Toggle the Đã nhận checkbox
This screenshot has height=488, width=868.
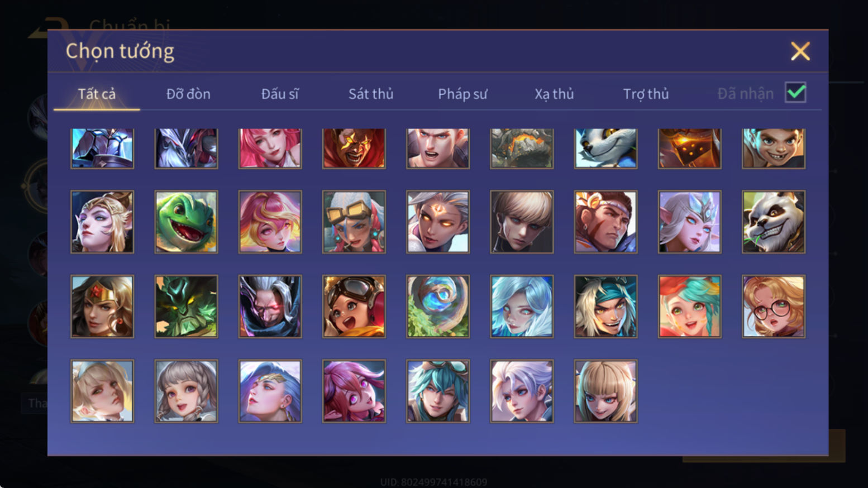(x=795, y=93)
